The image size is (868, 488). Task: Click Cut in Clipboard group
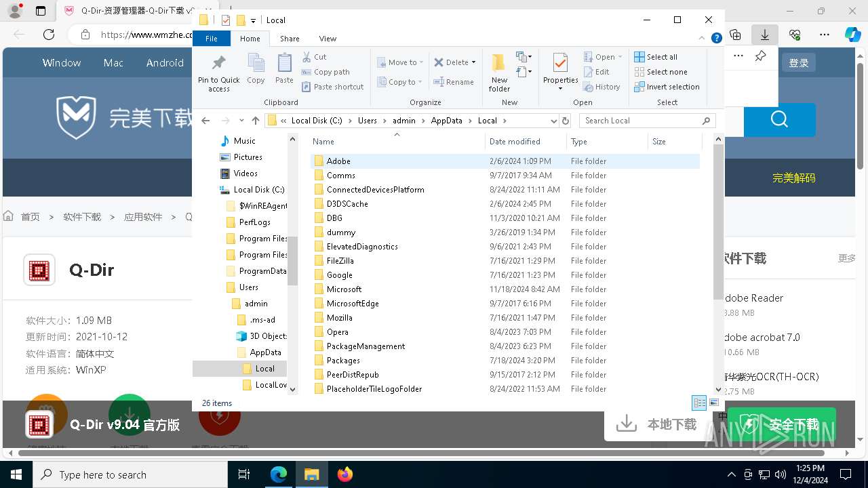pos(315,57)
